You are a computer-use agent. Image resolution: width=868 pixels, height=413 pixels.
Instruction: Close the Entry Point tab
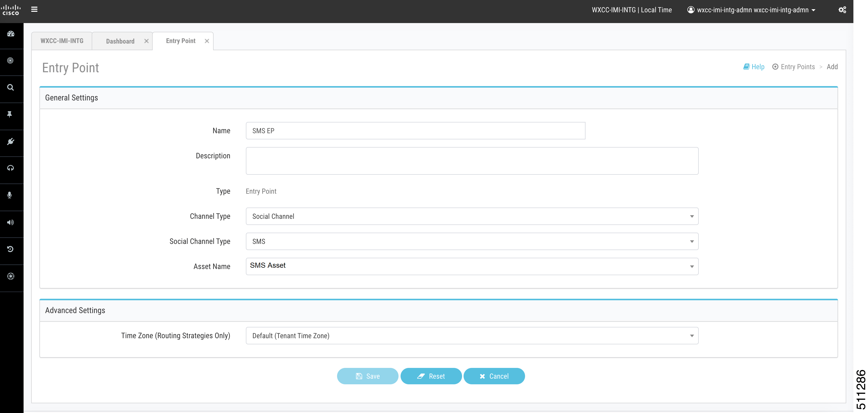207,41
